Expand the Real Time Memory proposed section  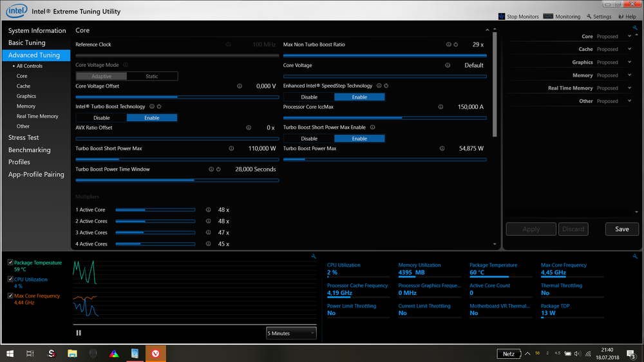pyautogui.click(x=629, y=88)
